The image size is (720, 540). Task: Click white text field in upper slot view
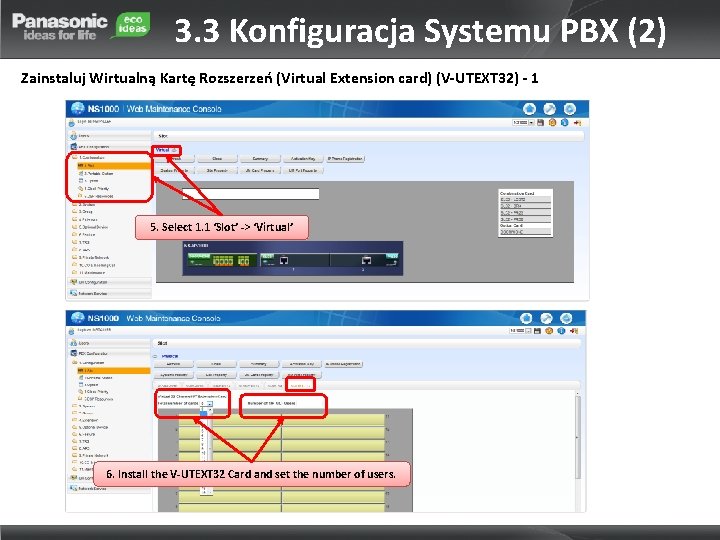click(250, 194)
